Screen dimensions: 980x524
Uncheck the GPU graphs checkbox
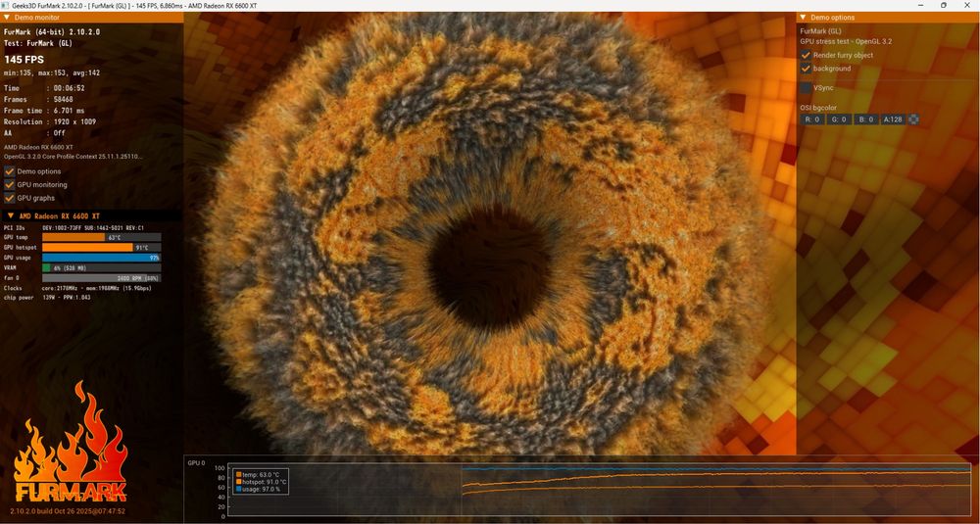(x=10, y=198)
